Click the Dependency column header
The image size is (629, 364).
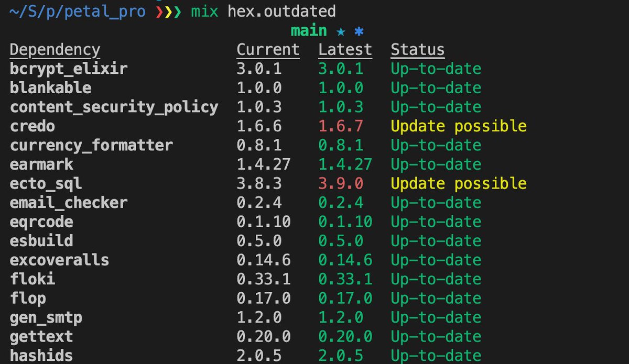[x=55, y=50]
